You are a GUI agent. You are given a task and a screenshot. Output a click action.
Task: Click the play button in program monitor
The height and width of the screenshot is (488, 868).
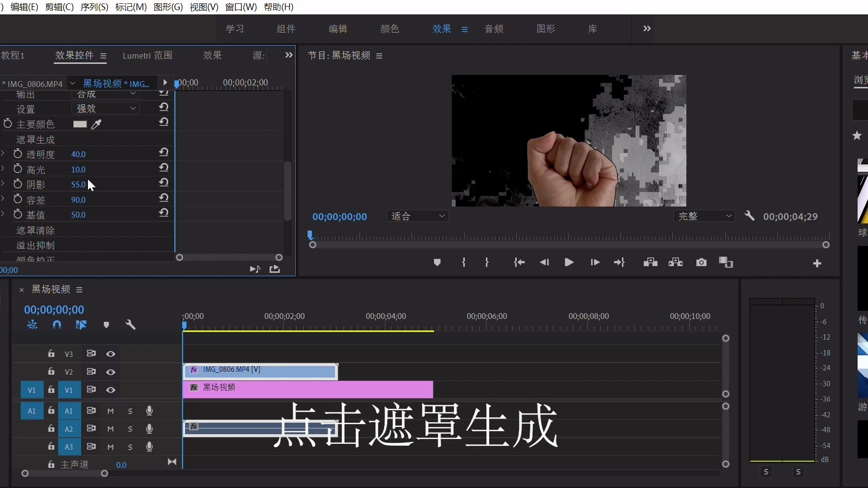tap(569, 263)
